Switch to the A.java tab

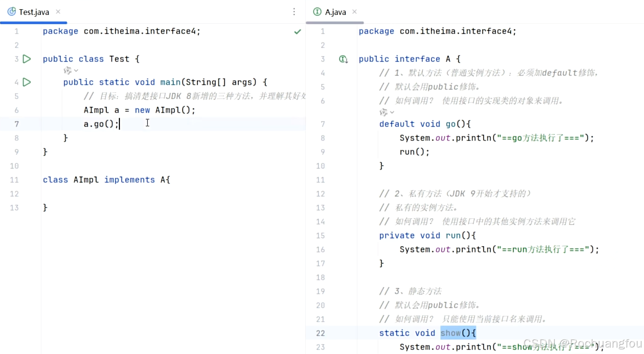(335, 12)
